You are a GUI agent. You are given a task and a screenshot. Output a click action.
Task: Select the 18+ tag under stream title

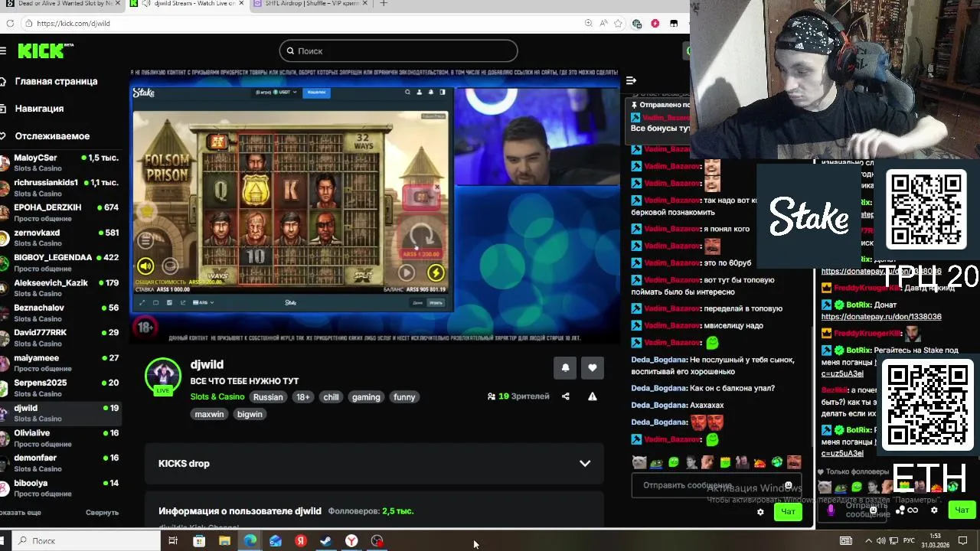[x=303, y=397]
